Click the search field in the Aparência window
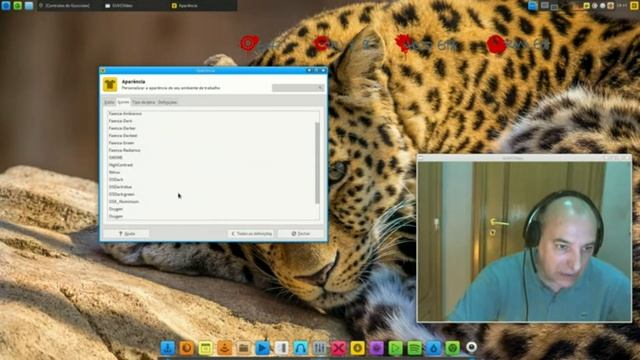The height and width of the screenshot is (360, 640). click(x=298, y=87)
